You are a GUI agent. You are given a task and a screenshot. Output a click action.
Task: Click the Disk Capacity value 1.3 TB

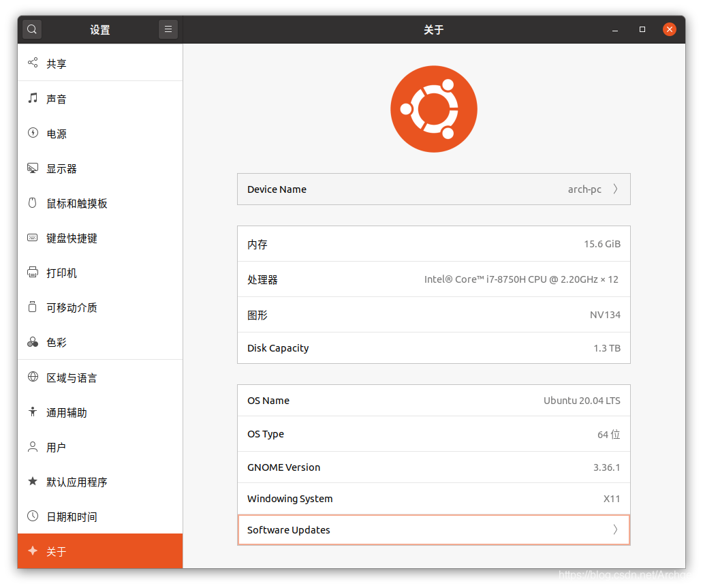[607, 348]
